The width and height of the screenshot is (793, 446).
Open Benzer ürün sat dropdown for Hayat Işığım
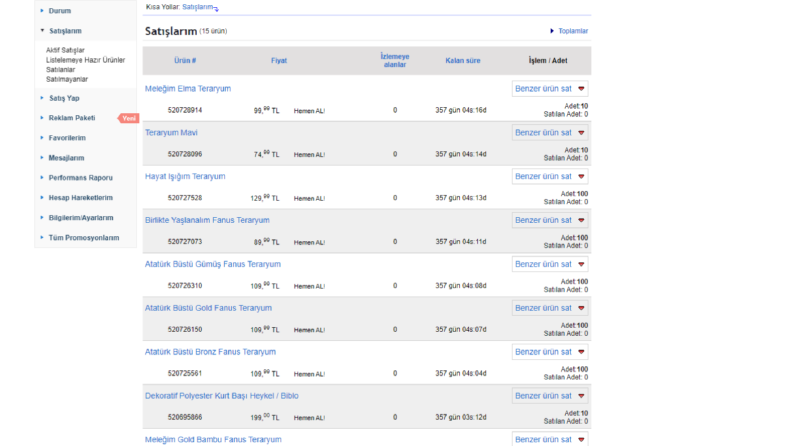pos(550,176)
